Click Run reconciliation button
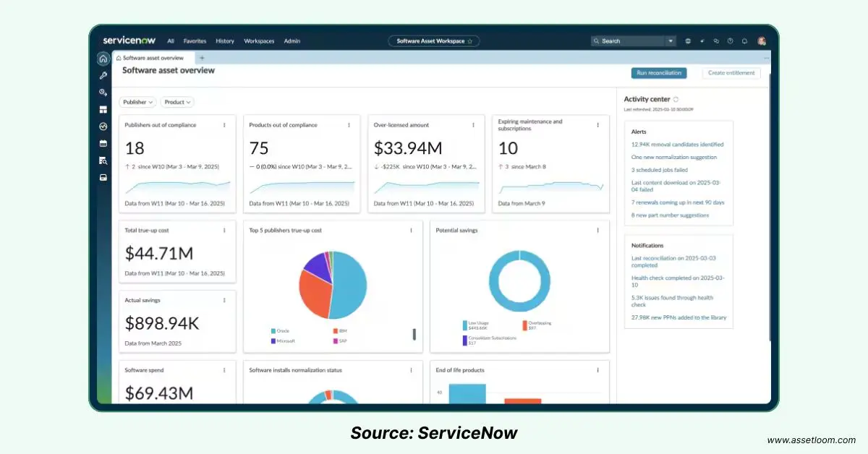The height and width of the screenshot is (454, 868). click(658, 73)
